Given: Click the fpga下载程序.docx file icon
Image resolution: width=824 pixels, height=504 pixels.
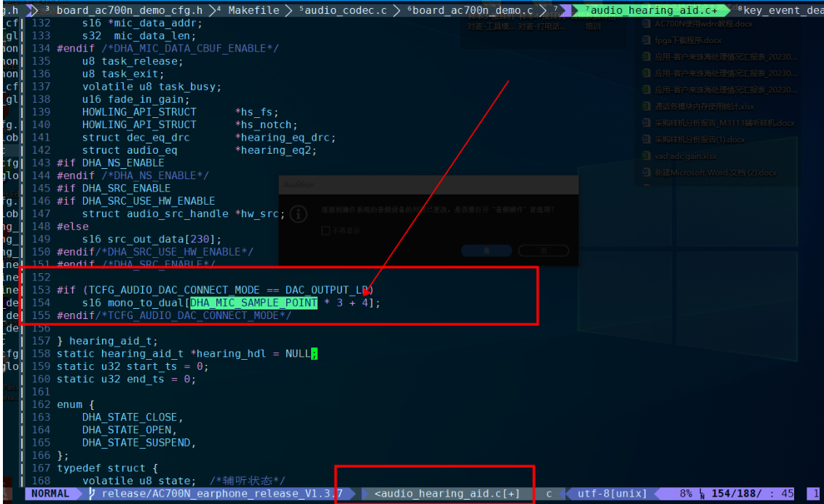Looking at the screenshot, I should pos(646,41).
